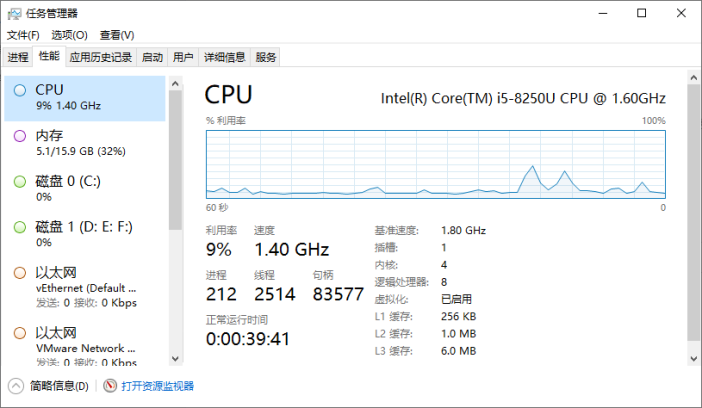Image resolution: width=702 pixels, height=408 pixels.
Task: Open the 文件(F) menu
Action: [x=23, y=35]
